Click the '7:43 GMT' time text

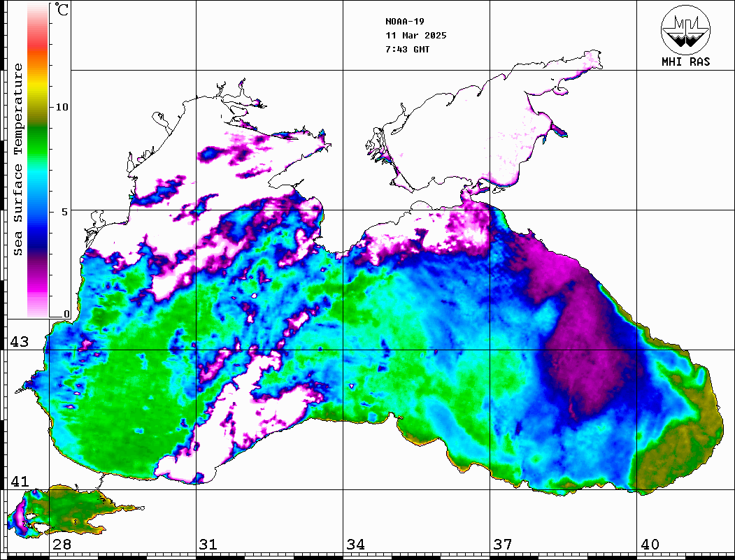(x=407, y=49)
